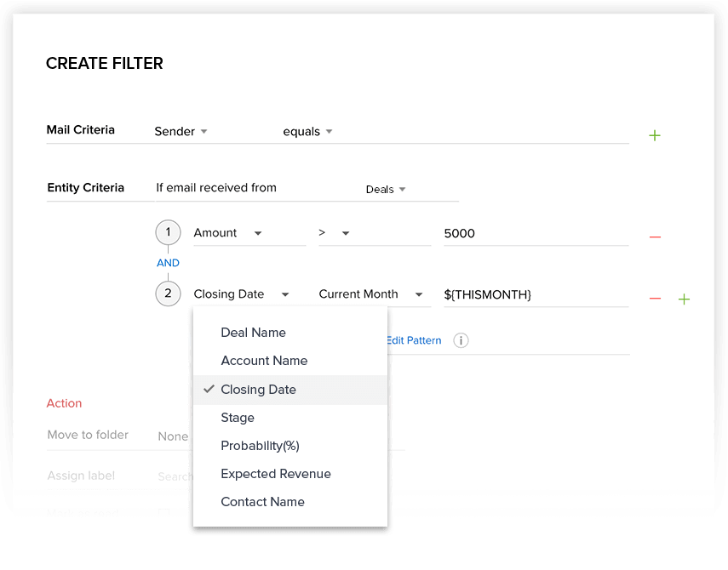728x570 pixels.
Task: Click the AND operator label
Action: (x=168, y=263)
